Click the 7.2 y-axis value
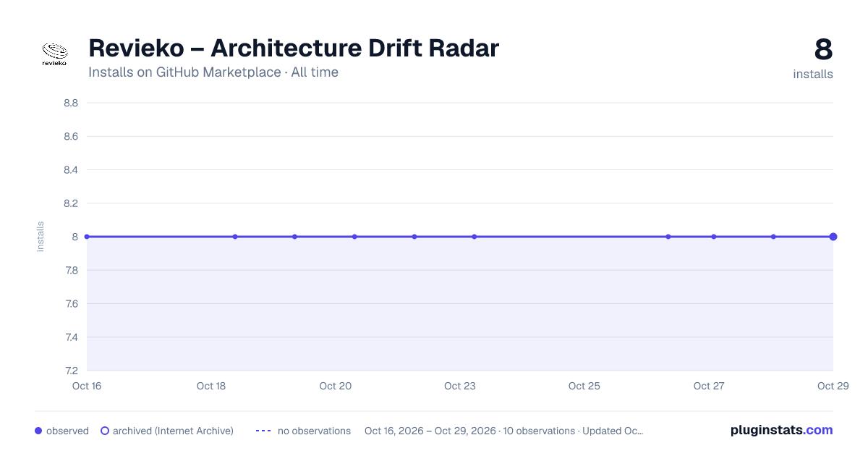The image size is (868, 456). (x=71, y=371)
